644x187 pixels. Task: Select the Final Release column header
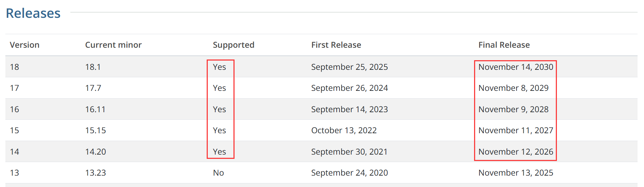coord(504,45)
